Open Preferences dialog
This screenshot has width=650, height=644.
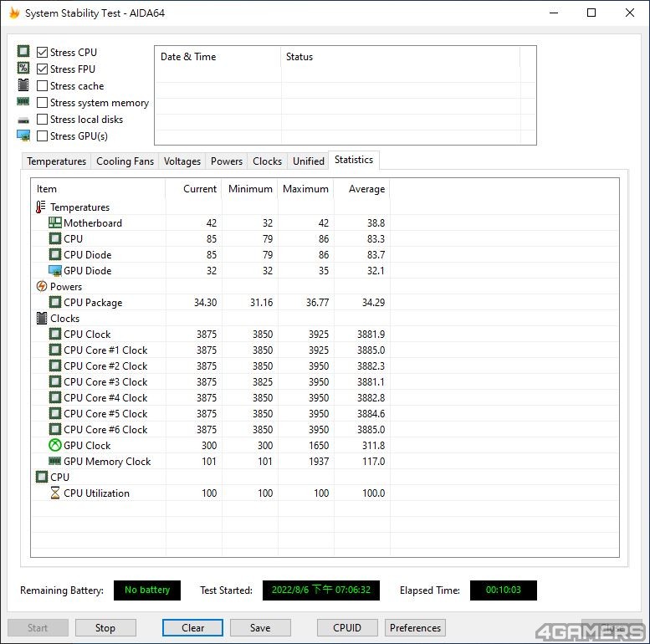tap(415, 628)
